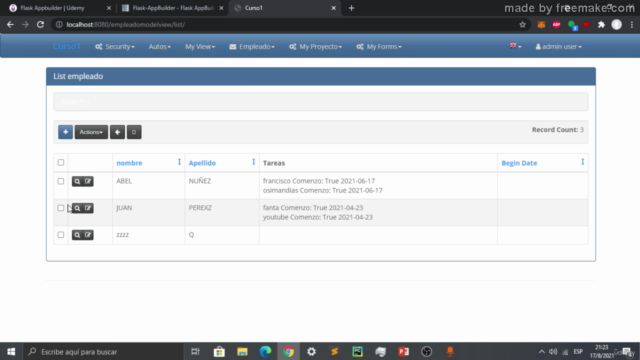640x360 pixels.
Task: Show details of ABEL row with magnifier icon
Action: 77,181
